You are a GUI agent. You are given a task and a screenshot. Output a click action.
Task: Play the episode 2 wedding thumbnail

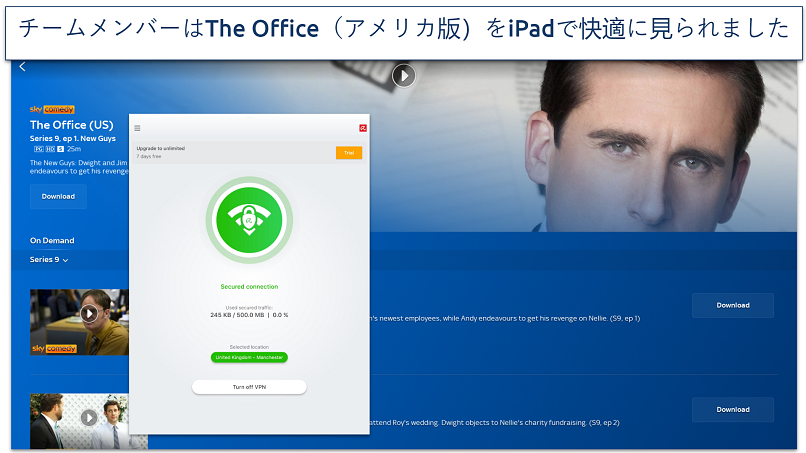pos(89,418)
